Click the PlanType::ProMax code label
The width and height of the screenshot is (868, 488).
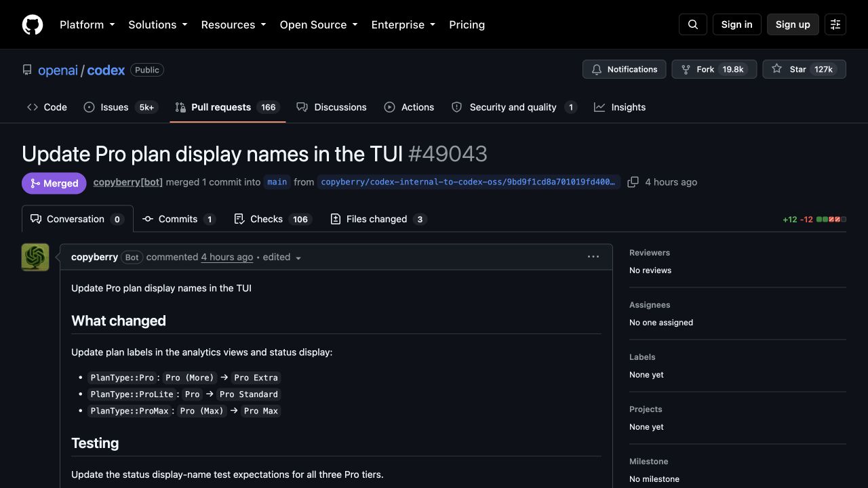click(x=130, y=411)
